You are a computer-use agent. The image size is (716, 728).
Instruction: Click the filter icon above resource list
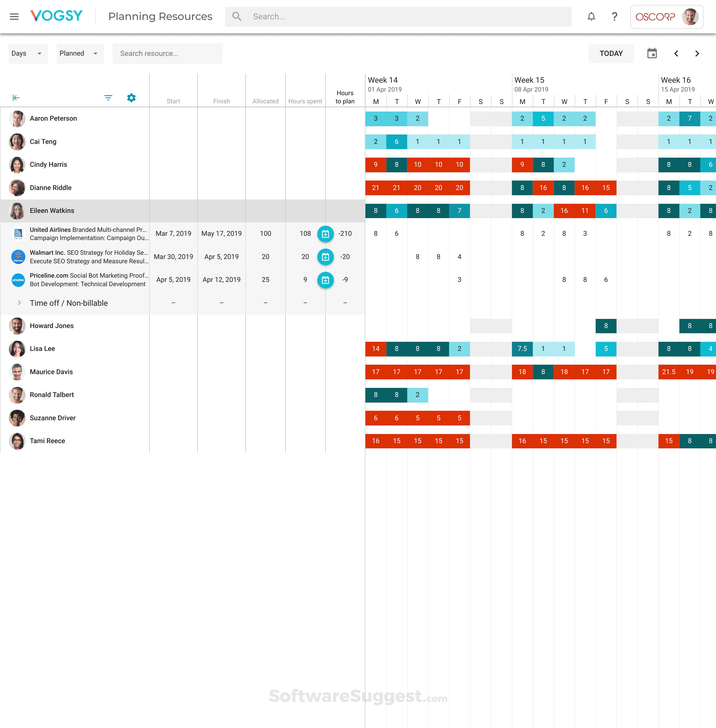click(x=108, y=97)
